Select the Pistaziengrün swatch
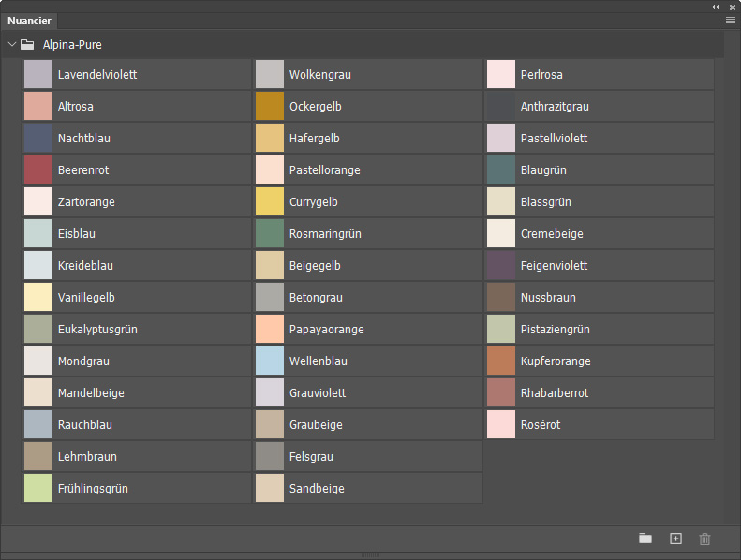 click(501, 329)
